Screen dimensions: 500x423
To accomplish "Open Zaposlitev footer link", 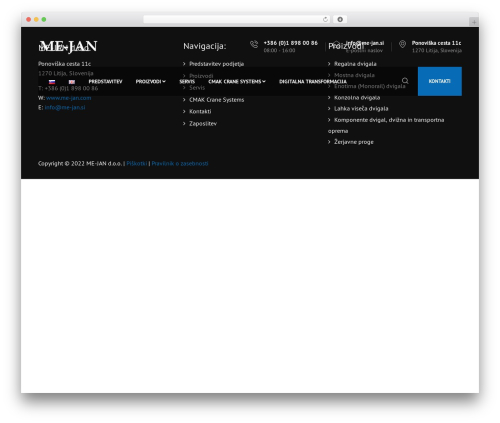I will coord(203,123).
